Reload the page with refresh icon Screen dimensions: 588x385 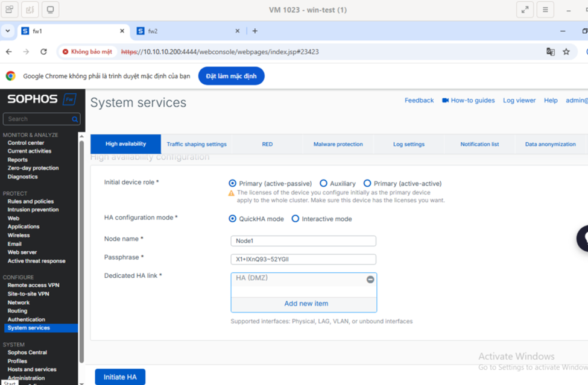coord(43,52)
